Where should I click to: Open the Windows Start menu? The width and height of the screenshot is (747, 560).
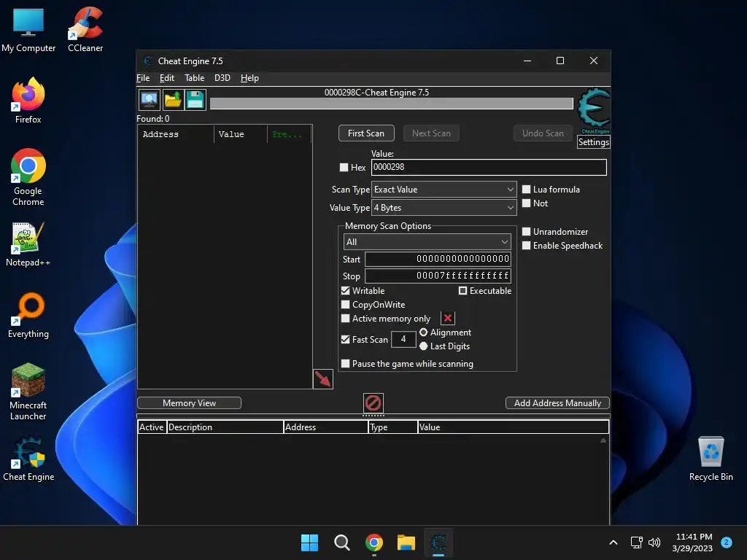pos(309,542)
